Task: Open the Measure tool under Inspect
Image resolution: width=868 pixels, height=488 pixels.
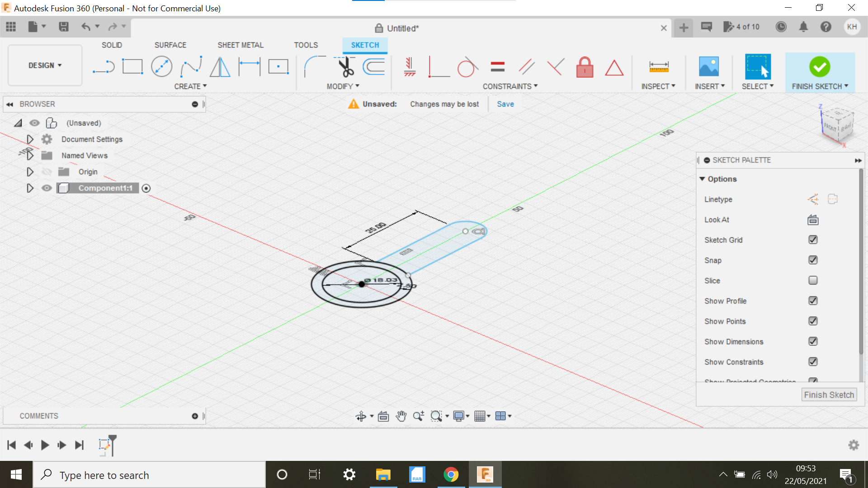Action: pyautogui.click(x=659, y=66)
